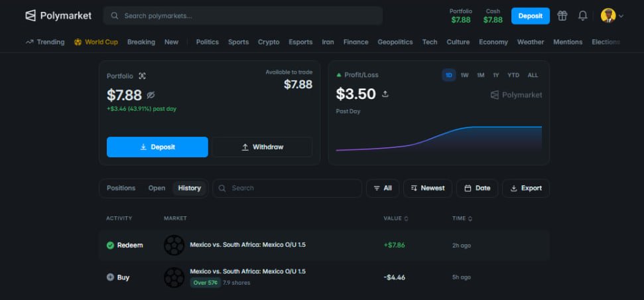Viewport: 644px width, 300px height.
Task: Open the Redeem row market title
Action: (x=247, y=245)
